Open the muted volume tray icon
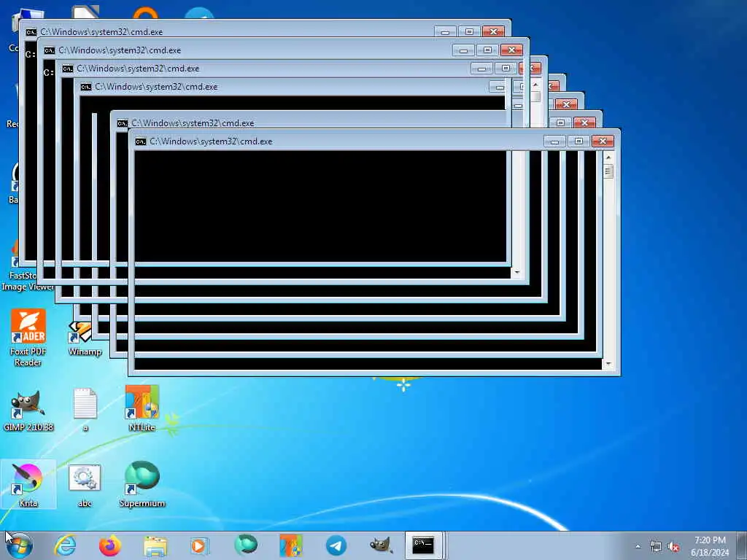 [x=673, y=547]
